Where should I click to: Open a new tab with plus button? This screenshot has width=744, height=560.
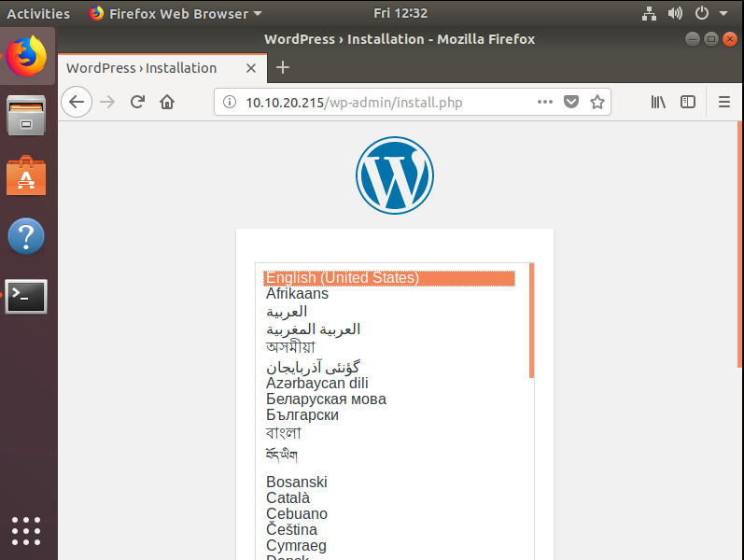tap(283, 67)
